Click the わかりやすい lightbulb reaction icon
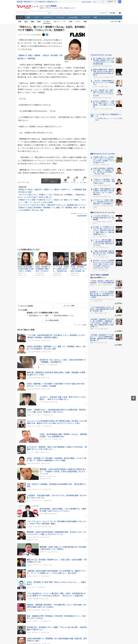The height and width of the screenshot is (644, 138). pos(74,180)
